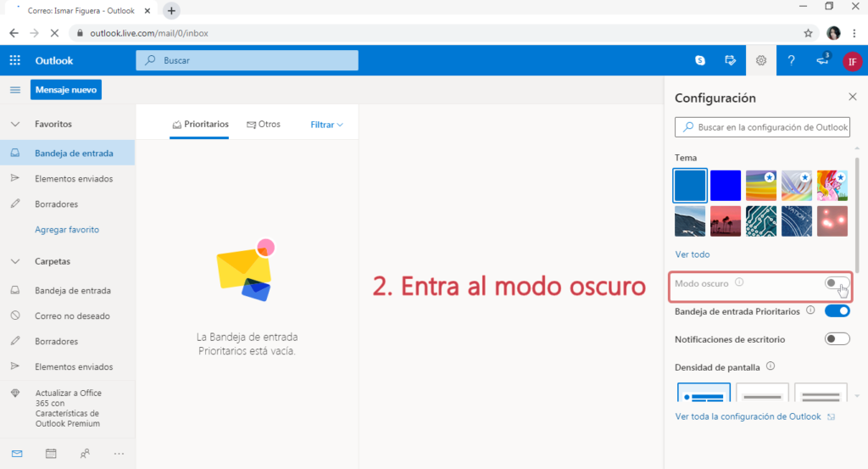Image resolution: width=868 pixels, height=469 pixels.
Task: Open Elementos enviados under Carpetas
Action: coord(68,366)
